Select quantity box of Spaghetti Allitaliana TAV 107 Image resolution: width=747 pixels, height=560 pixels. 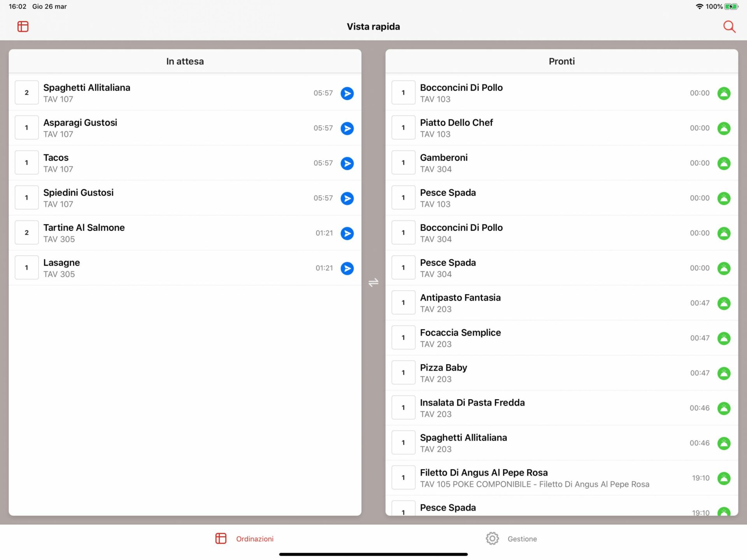click(x=26, y=93)
